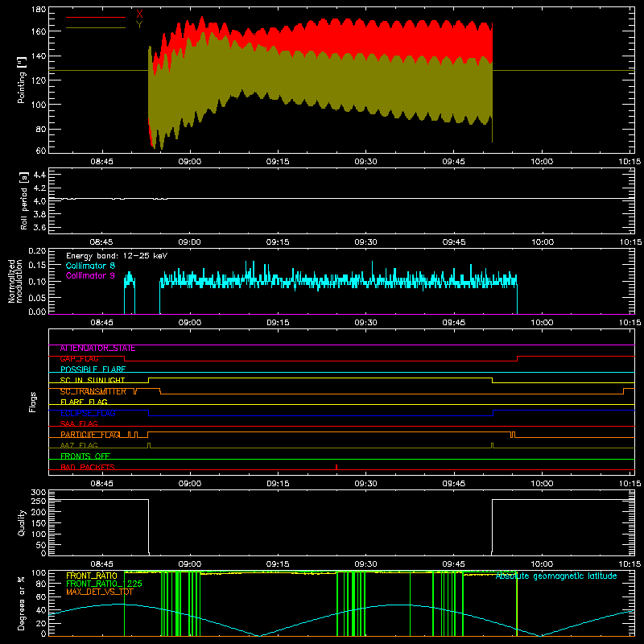The height and width of the screenshot is (644, 644).
Task: Click the 'Degrees or %' axis label
Action: 22,603
